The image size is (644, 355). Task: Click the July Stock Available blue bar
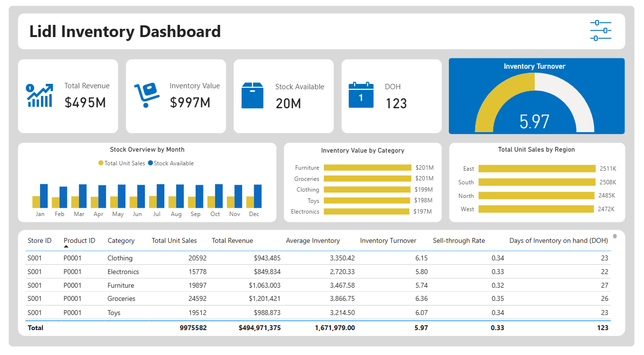161,196
